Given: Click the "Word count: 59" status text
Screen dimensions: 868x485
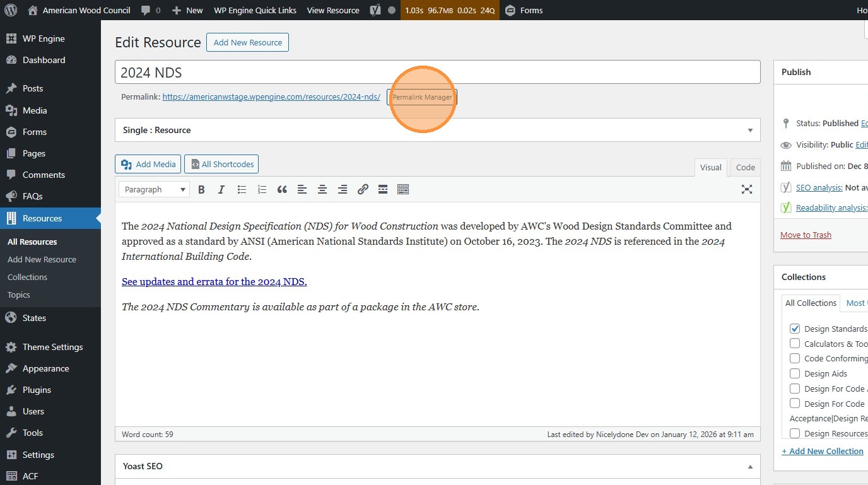Looking at the screenshot, I should pos(147,435).
